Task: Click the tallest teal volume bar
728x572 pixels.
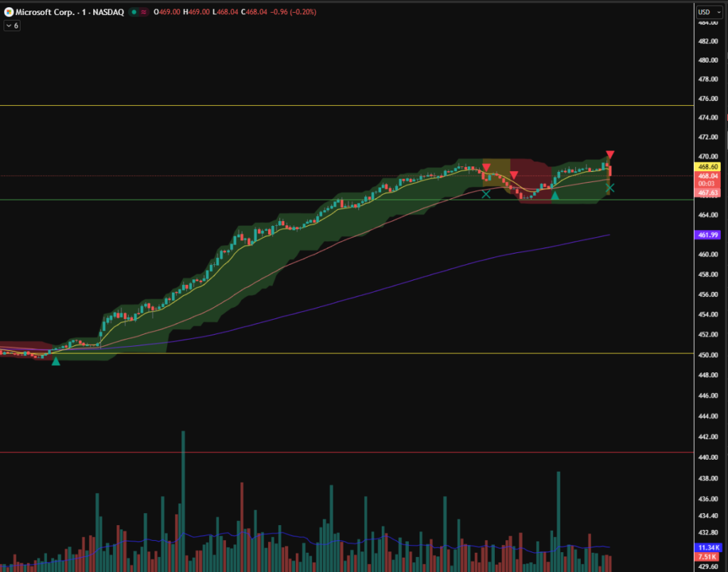Action: coord(183,497)
